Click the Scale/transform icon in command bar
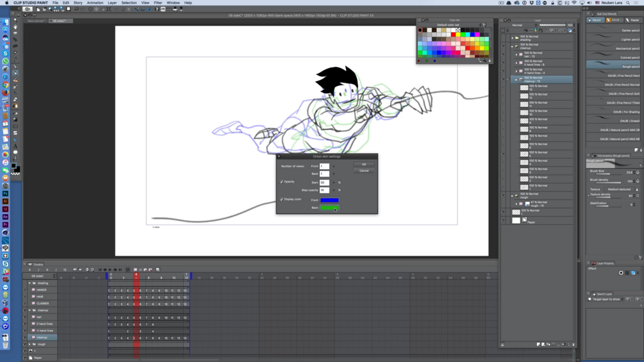Screen dimensions: 644x362 [x=108, y=9]
